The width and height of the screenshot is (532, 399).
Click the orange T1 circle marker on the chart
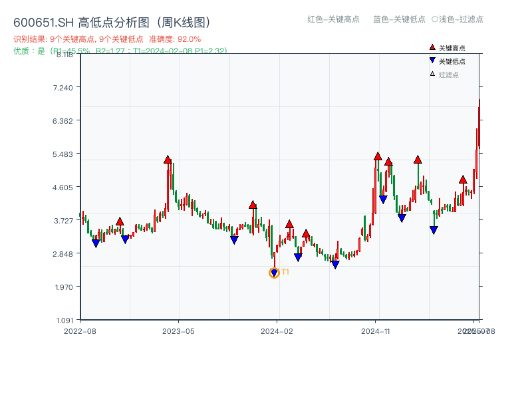point(274,272)
